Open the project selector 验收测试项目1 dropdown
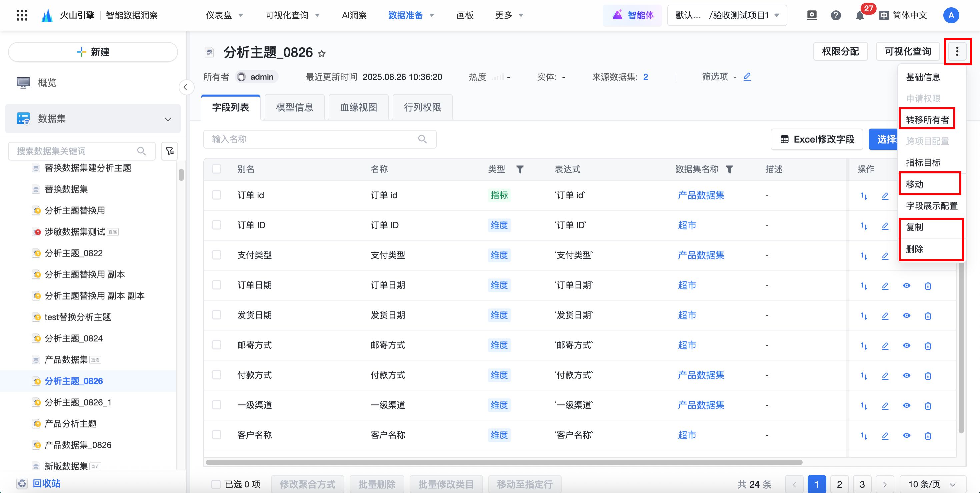 (727, 16)
